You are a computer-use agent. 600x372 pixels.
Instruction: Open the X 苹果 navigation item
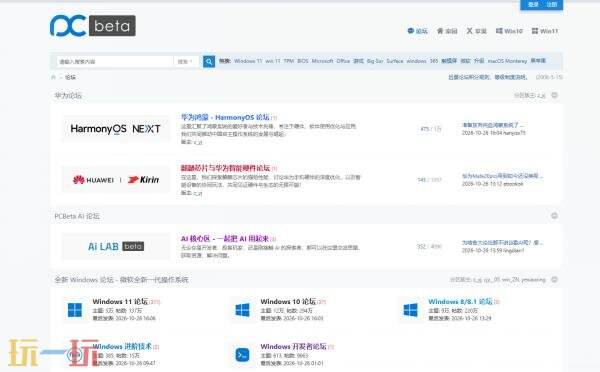(476, 31)
